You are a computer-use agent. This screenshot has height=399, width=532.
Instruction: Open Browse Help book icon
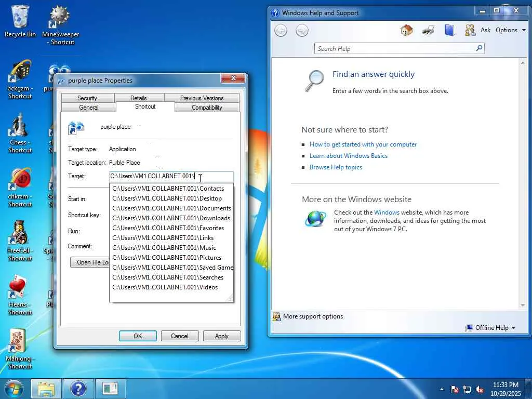(x=449, y=30)
